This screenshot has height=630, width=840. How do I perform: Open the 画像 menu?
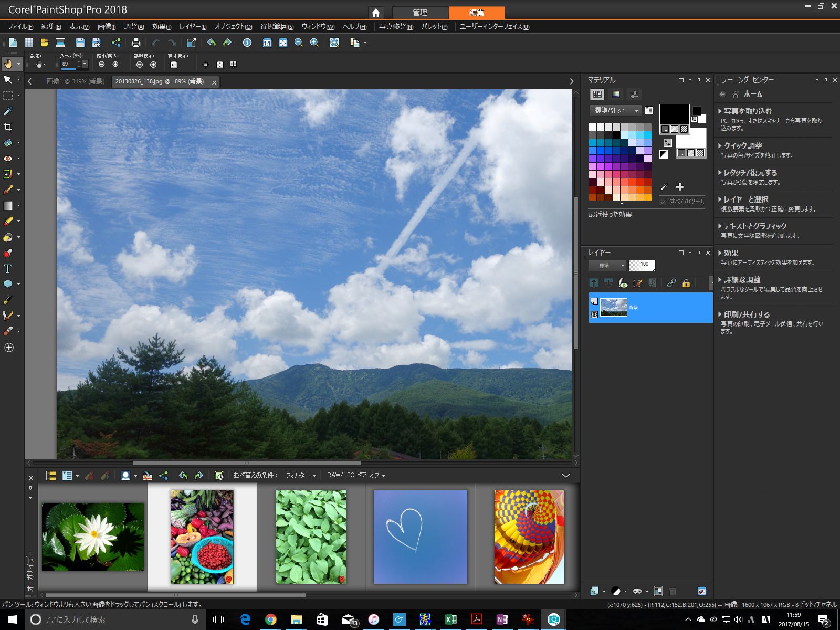click(107, 27)
